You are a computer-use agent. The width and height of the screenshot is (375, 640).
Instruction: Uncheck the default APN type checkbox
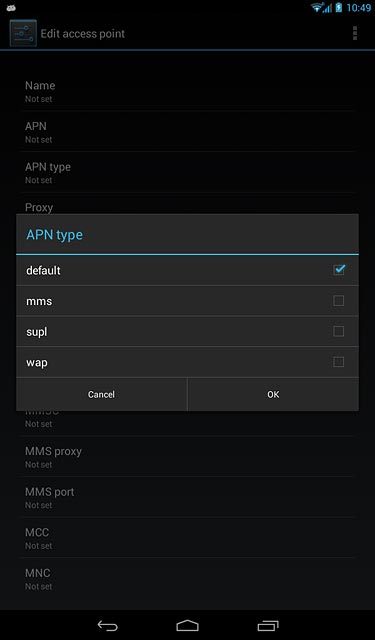[x=339, y=270]
